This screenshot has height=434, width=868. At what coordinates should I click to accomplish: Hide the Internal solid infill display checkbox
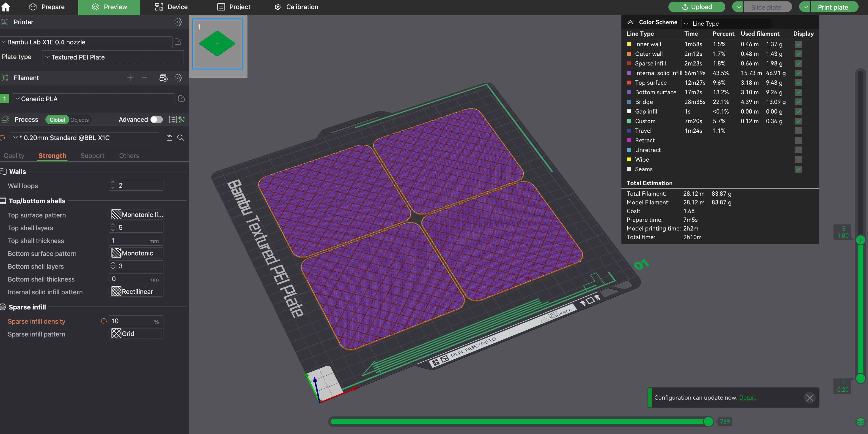click(x=798, y=73)
